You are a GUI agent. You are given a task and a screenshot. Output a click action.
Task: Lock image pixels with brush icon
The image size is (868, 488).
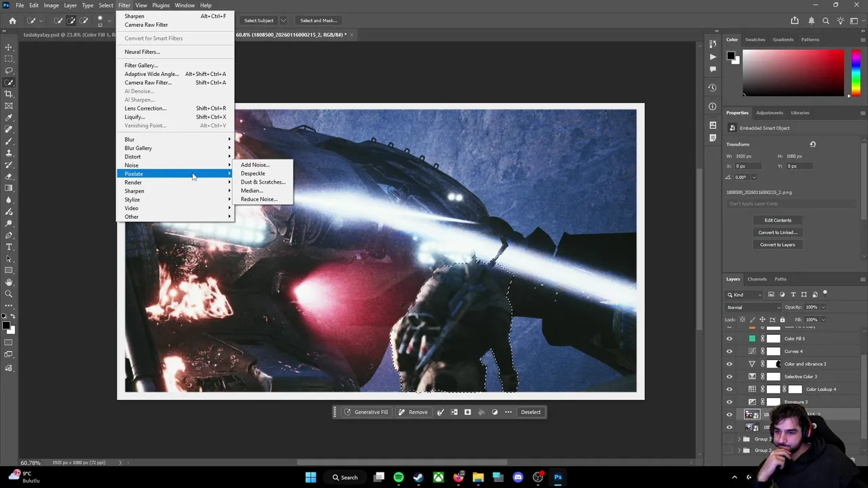[752, 319]
